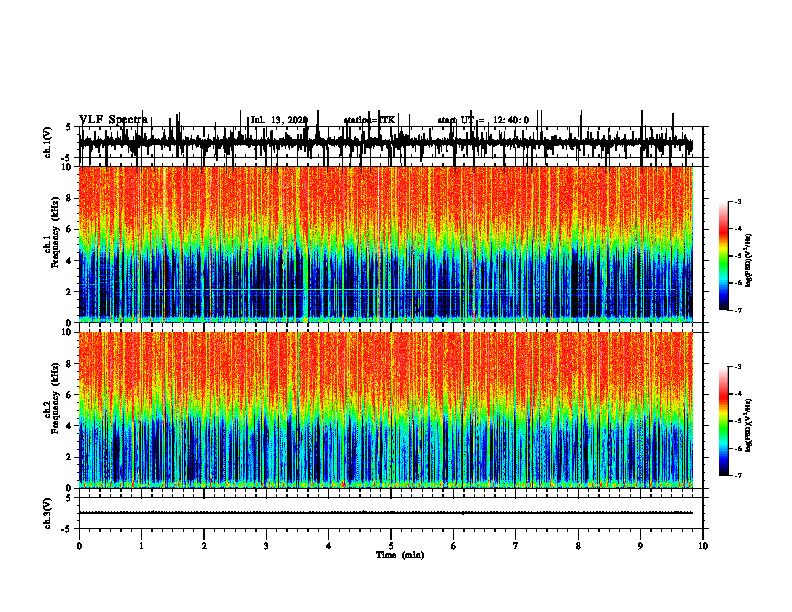Viewport: 792px width, 612px height.
Task: Click the ch.3(V) axis label
Action: click(x=48, y=513)
